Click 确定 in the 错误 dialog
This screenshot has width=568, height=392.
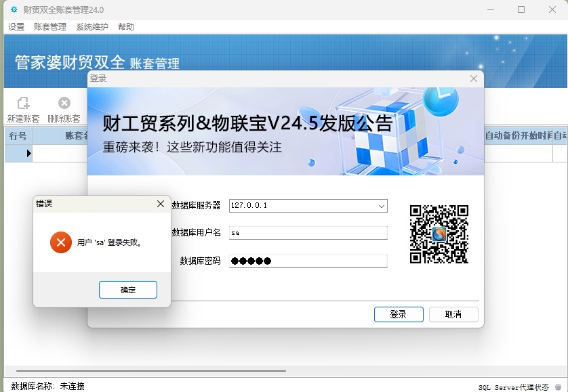pyautogui.click(x=128, y=290)
